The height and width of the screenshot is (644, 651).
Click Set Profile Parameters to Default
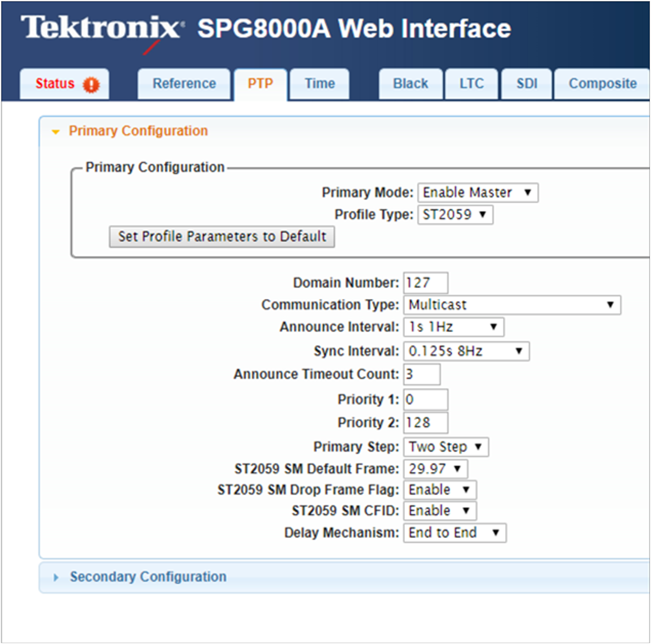coord(222,237)
